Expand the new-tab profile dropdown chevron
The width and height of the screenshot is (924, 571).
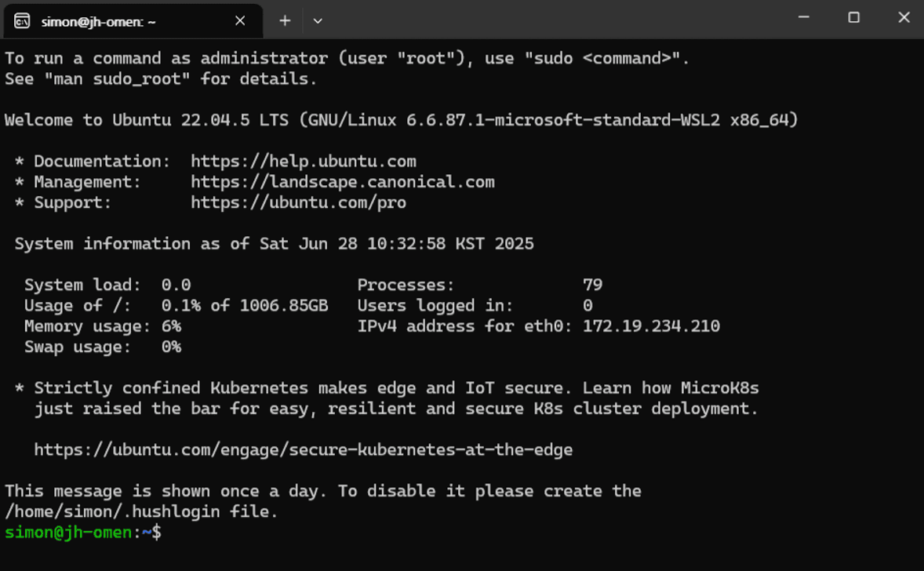pos(318,20)
